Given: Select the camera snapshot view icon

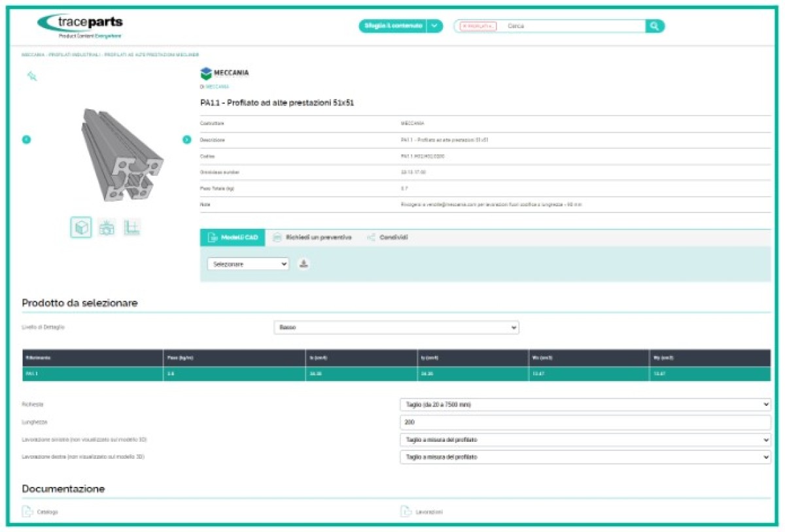Looking at the screenshot, I should coord(107,227).
